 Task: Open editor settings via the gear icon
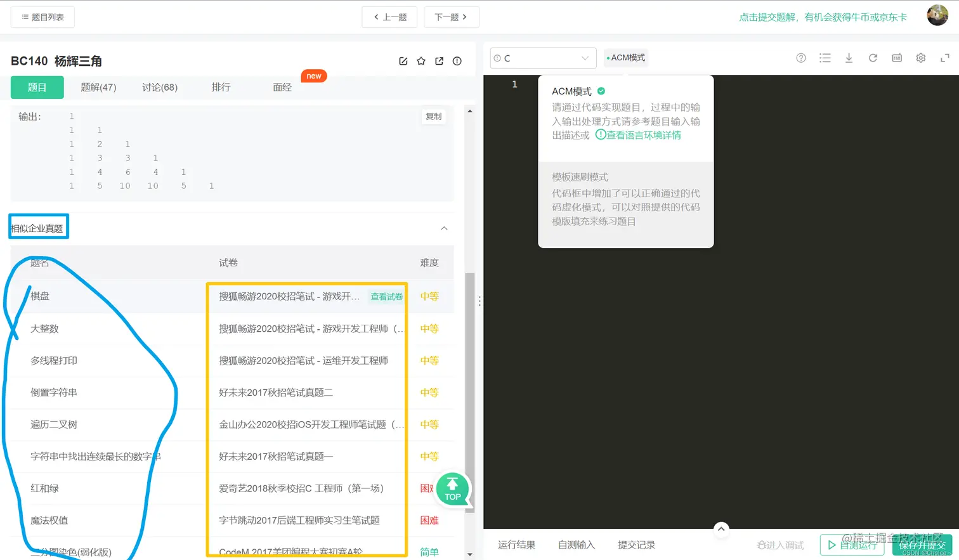point(920,57)
